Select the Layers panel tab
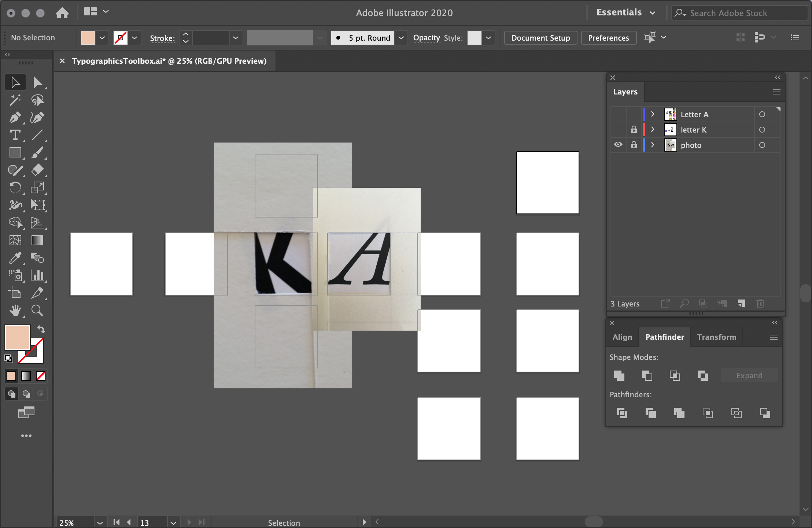The image size is (812, 528). [x=625, y=92]
